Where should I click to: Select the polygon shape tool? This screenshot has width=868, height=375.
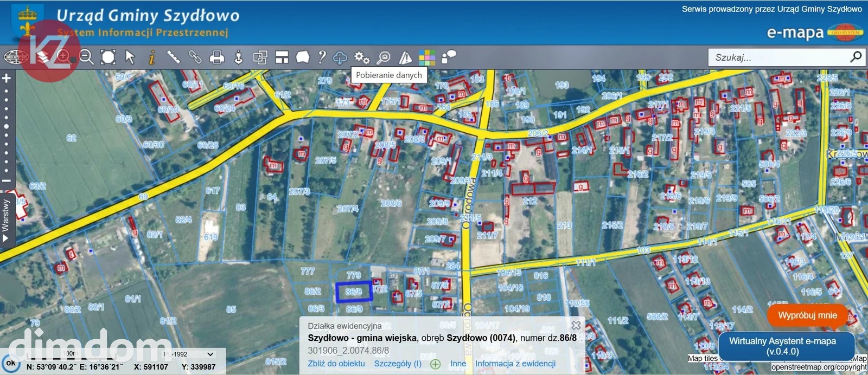click(x=303, y=57)
